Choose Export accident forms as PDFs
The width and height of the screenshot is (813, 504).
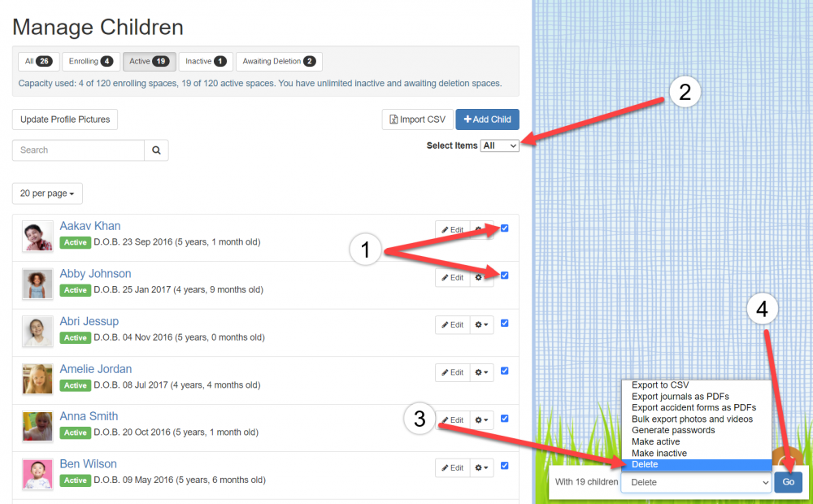697,407
